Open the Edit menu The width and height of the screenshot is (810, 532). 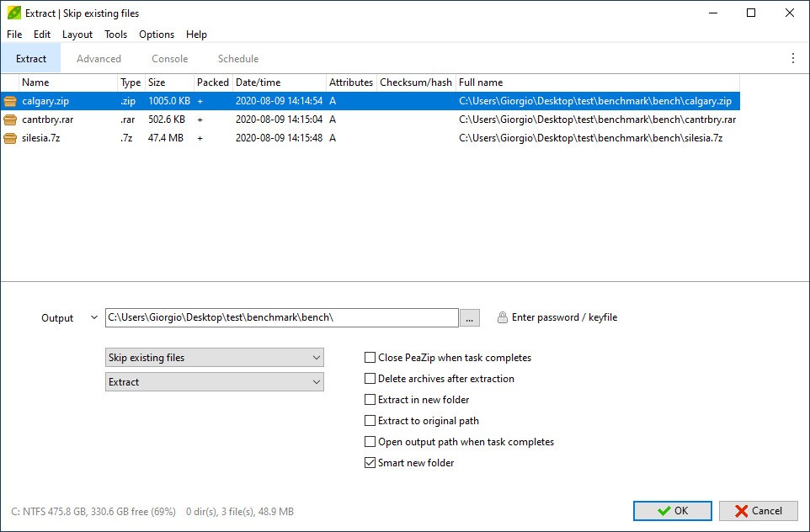click(42, 34)
